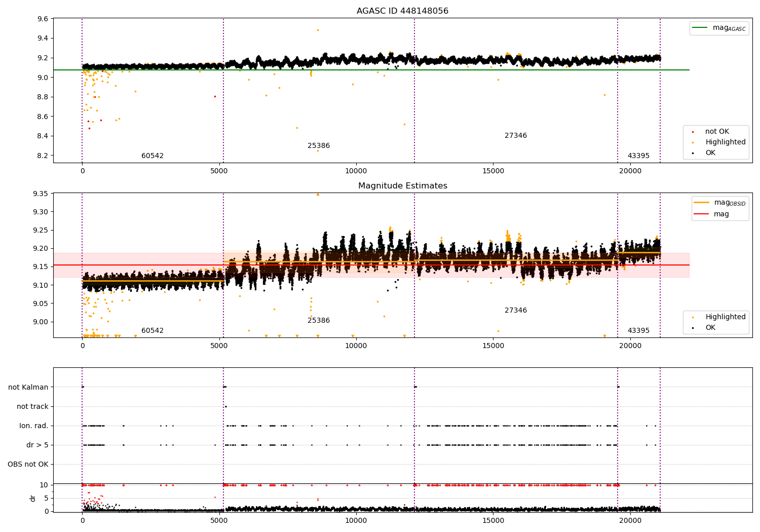Click OBSID label 27346 in top plot
Viewport: 760px width, 532px height.
point(516,136)
